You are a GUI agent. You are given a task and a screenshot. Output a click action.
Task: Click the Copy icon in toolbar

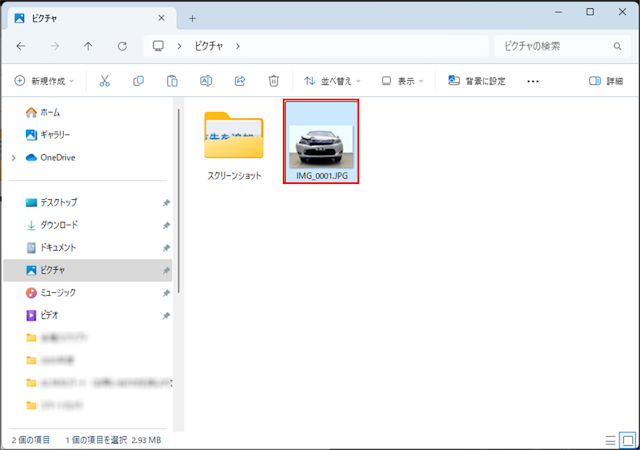point(139,81)
